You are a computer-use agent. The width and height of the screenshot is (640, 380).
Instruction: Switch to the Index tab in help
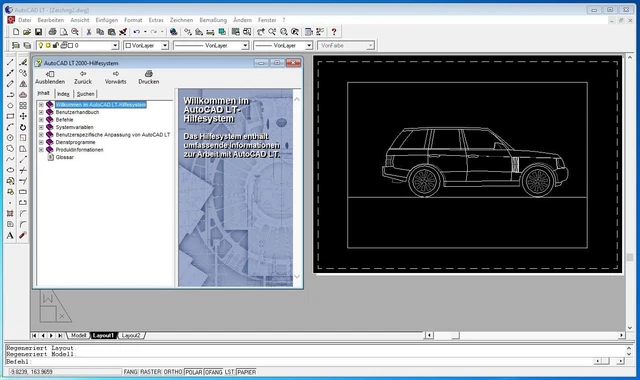tap(63, 94)
